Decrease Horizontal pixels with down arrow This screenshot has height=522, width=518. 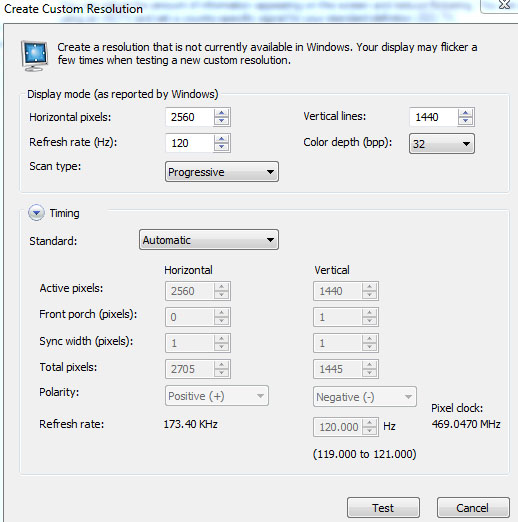point(221,121)
